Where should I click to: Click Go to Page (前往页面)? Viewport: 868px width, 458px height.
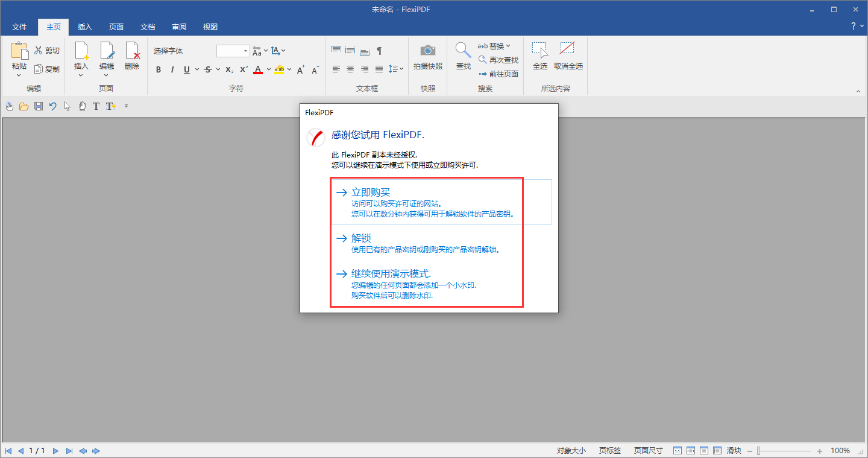tap(498, 74)
